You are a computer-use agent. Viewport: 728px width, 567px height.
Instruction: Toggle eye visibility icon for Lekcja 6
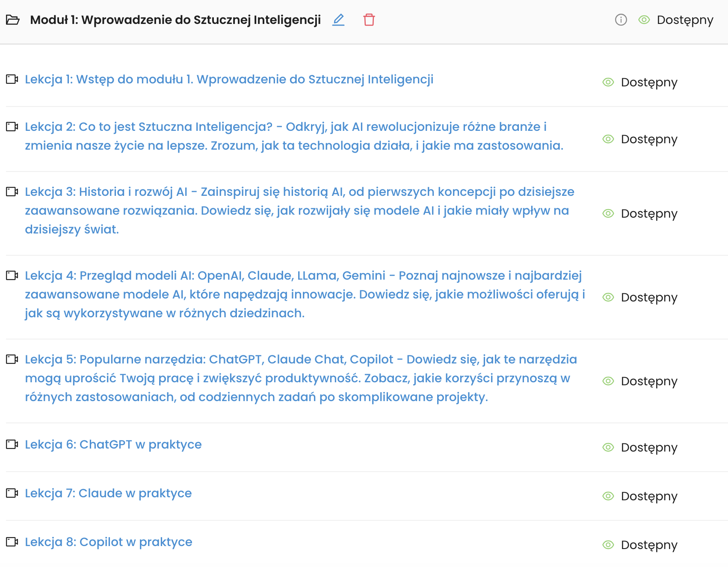(608, 447)
